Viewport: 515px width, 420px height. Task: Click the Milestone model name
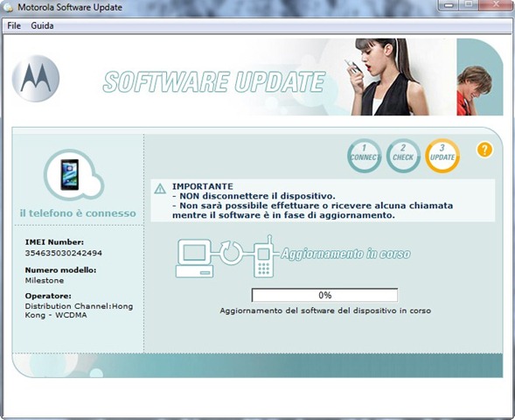[x=45, y=280]
